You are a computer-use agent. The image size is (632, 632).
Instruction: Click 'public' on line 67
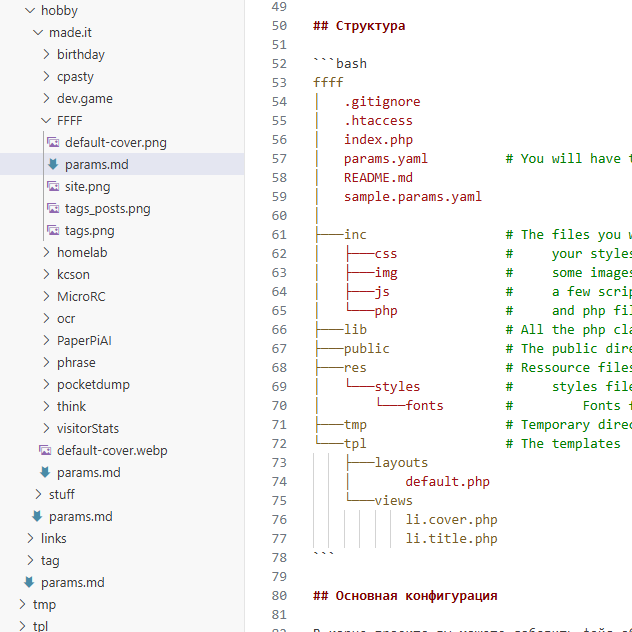pos(367,349)
